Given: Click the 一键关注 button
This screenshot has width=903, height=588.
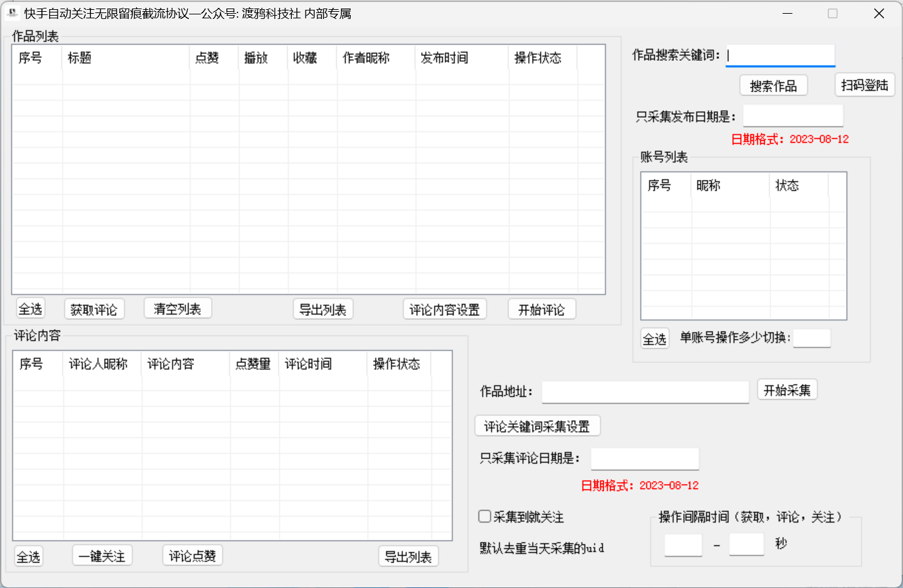Looking at the screenshot, I should tap(102, 555).
